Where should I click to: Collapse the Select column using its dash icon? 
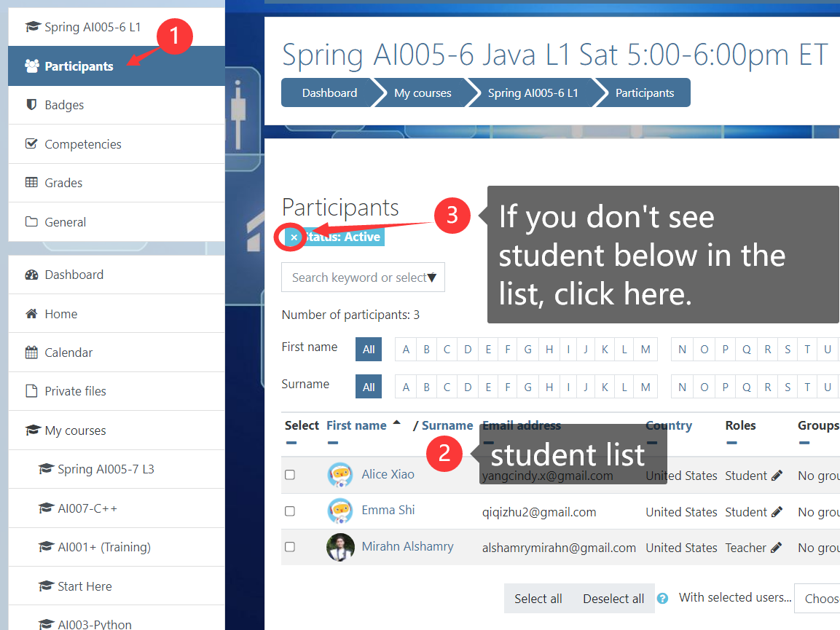click(291, 443)
